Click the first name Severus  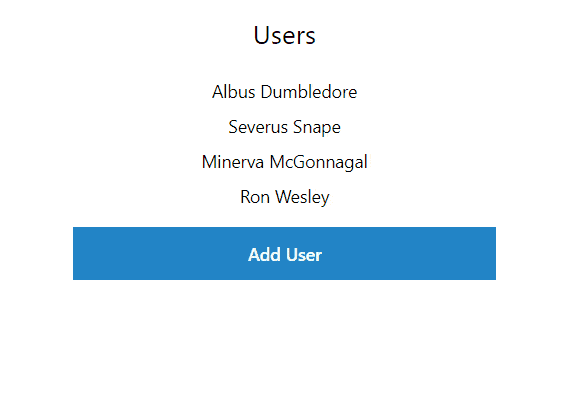click(258, 127)
